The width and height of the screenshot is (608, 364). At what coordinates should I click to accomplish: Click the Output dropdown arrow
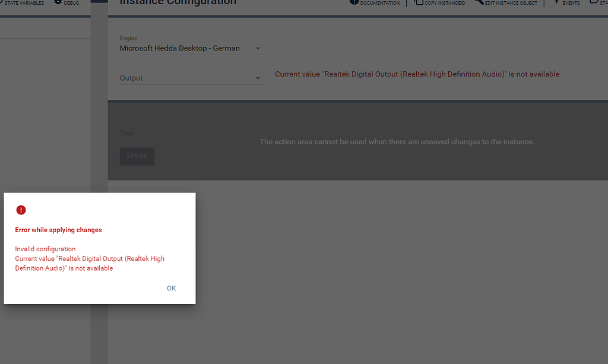tap(258, 78)
